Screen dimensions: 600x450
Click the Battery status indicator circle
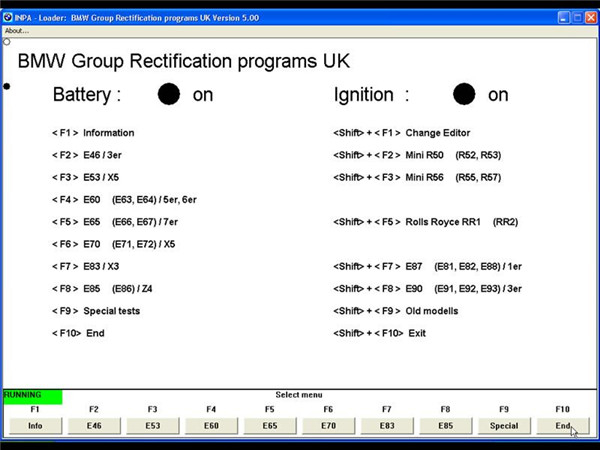tap(169, 94)
